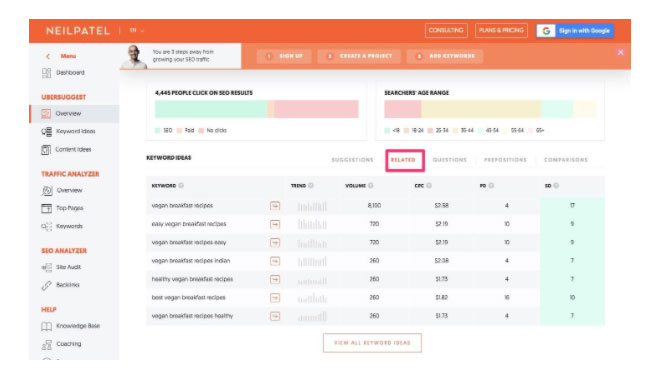
Task: Open Coaching sidebar icon
Action: click(x=46, y=344)
